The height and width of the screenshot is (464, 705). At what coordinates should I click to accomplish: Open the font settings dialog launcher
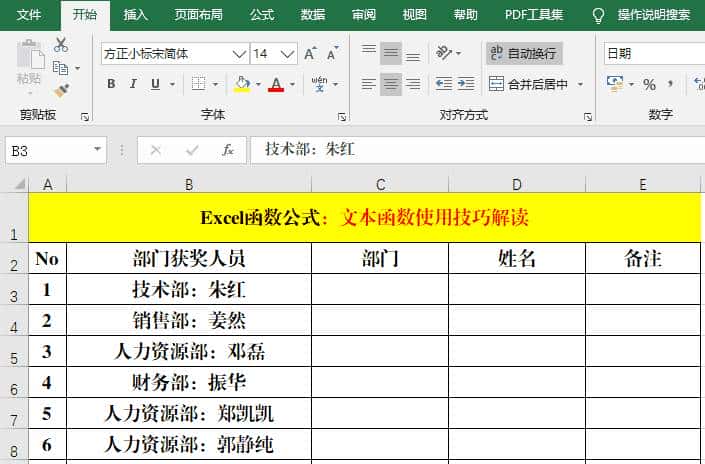342,117
